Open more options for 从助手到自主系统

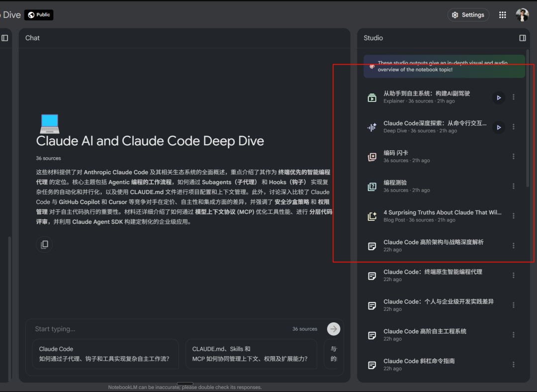pyautogui.click(x=513, y=98)
